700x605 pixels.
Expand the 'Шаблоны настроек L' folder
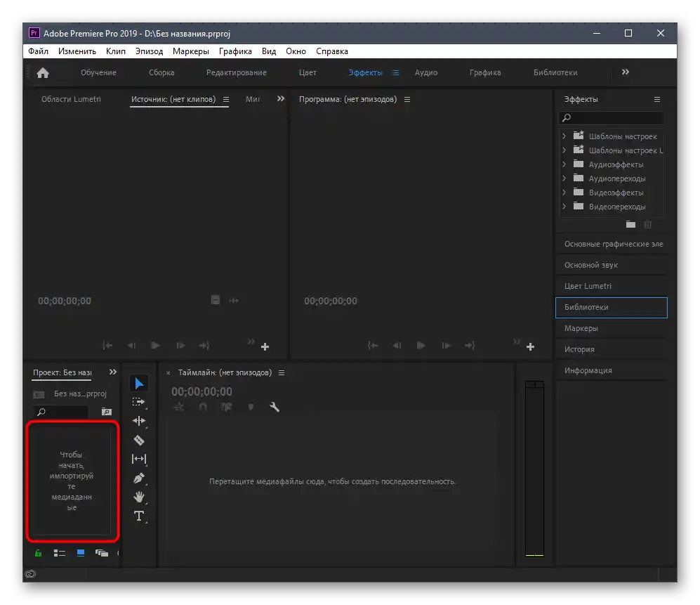click(564, 150)
